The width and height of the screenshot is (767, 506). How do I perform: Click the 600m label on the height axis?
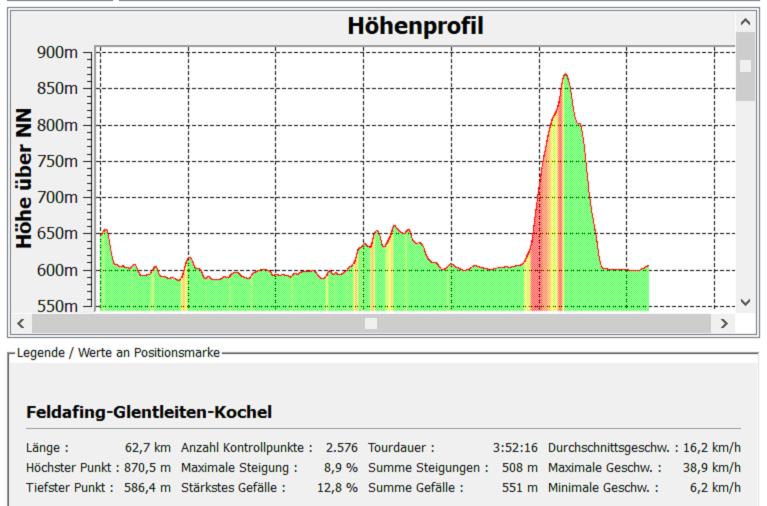(x=56, y=270)
